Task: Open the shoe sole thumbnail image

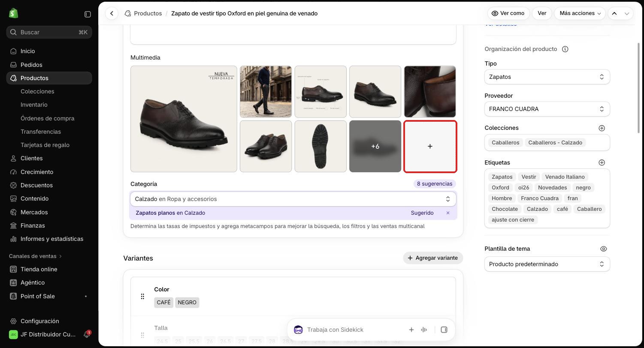Action: [320, 147]
